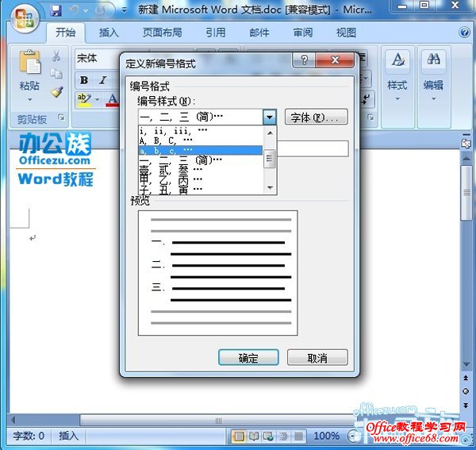The image size is (476, 450).
Task: Open the Customize Quick Access Toolbar arrow
Action: [125, 10]
